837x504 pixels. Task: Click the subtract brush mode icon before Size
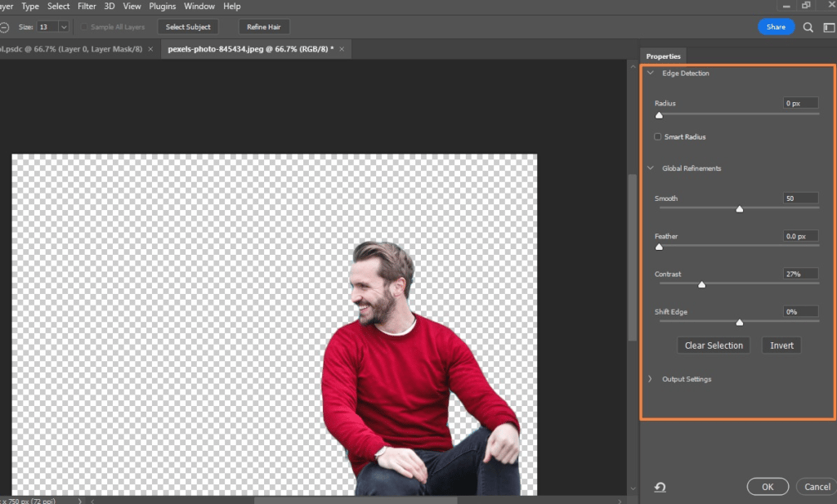click(5, 27)
